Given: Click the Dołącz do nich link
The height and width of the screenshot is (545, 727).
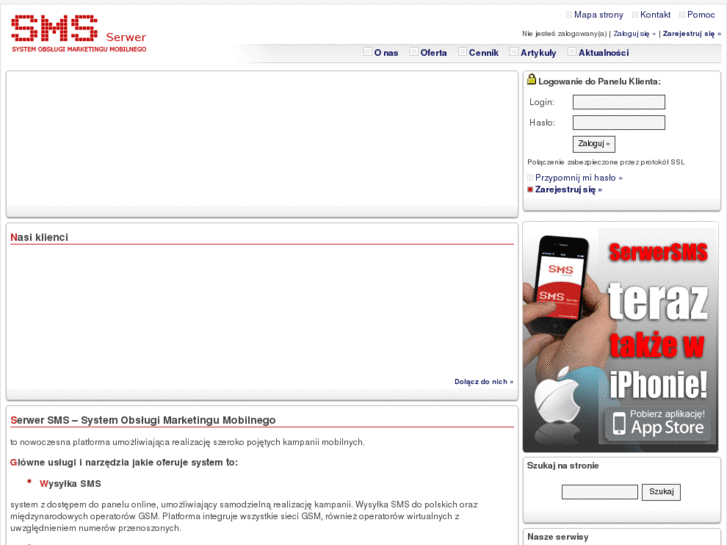Looking at the screenshot, I should [484, 382].
